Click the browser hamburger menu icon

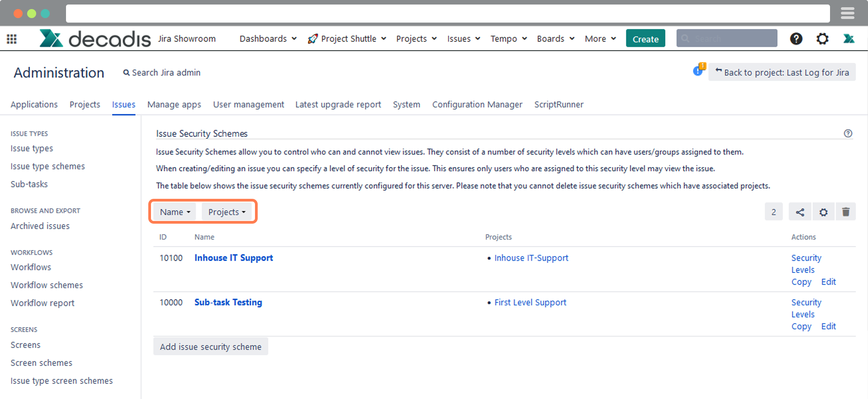[847, 14]
